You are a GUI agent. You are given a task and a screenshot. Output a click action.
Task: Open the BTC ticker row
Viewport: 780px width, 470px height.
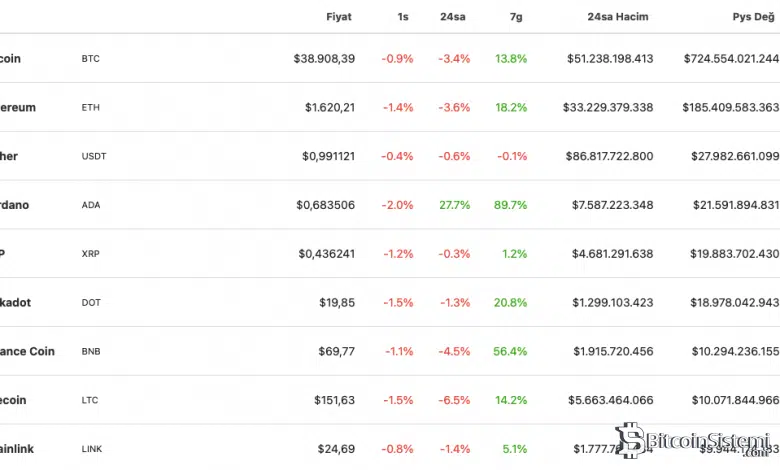point(91,59)
